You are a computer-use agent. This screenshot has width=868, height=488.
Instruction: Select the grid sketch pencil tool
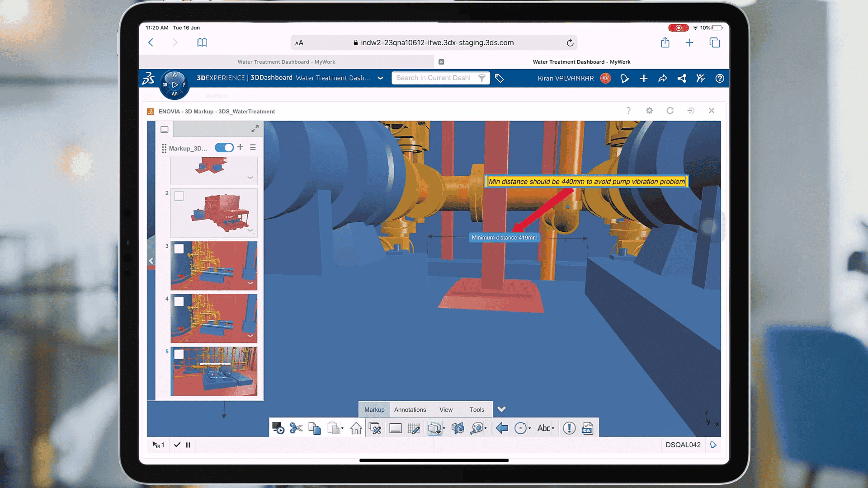[414, 428]
